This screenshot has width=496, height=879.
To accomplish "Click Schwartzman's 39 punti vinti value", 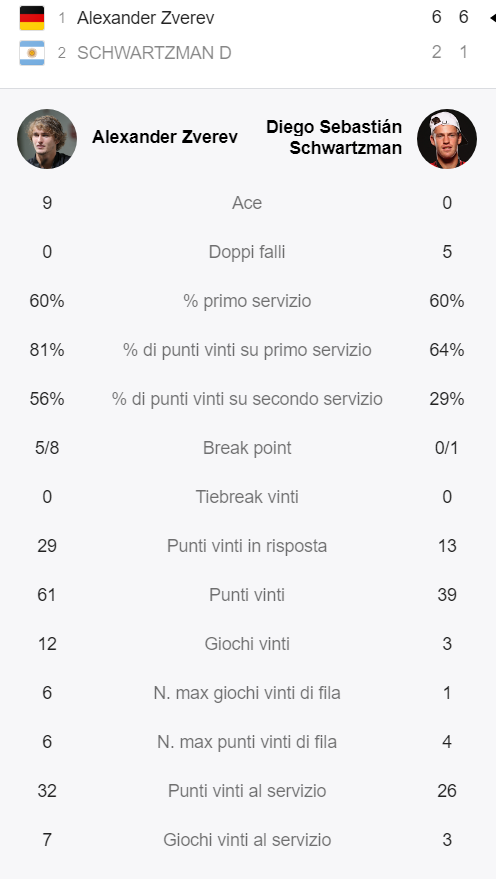I will coord(447,595).
